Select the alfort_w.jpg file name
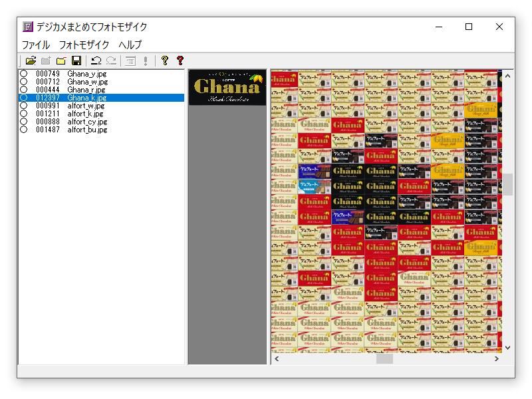The image size is (532, 399). [x=86, y=106]
